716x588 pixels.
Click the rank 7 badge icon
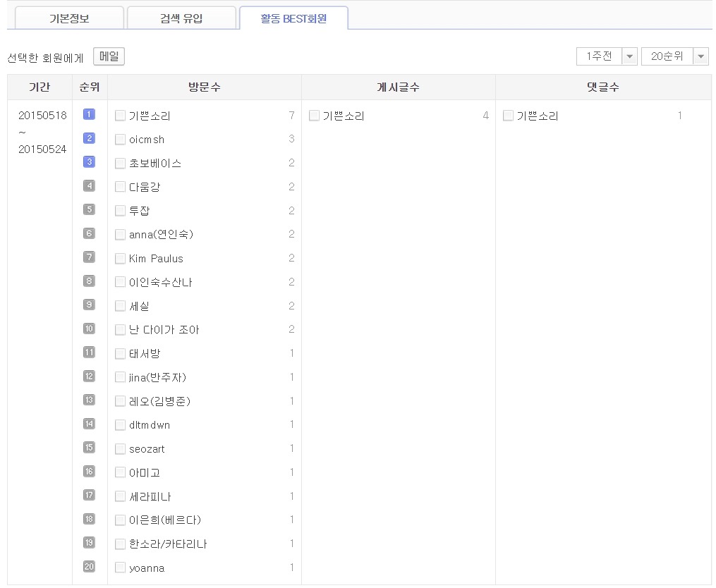click(x=89, y=257)
